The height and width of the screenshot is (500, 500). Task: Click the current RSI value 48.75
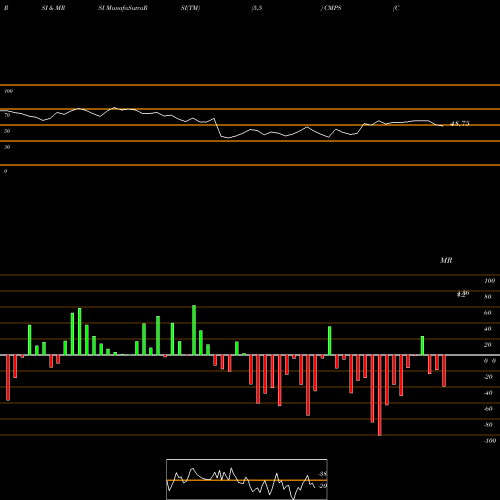[460, 124]
